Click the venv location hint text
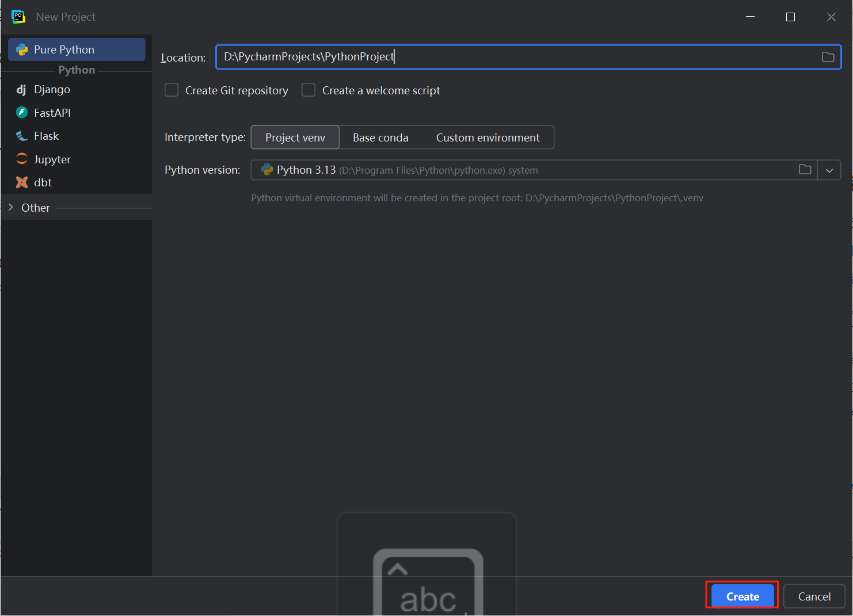Screen dimensions: 853x616 (x=477, y=198)
